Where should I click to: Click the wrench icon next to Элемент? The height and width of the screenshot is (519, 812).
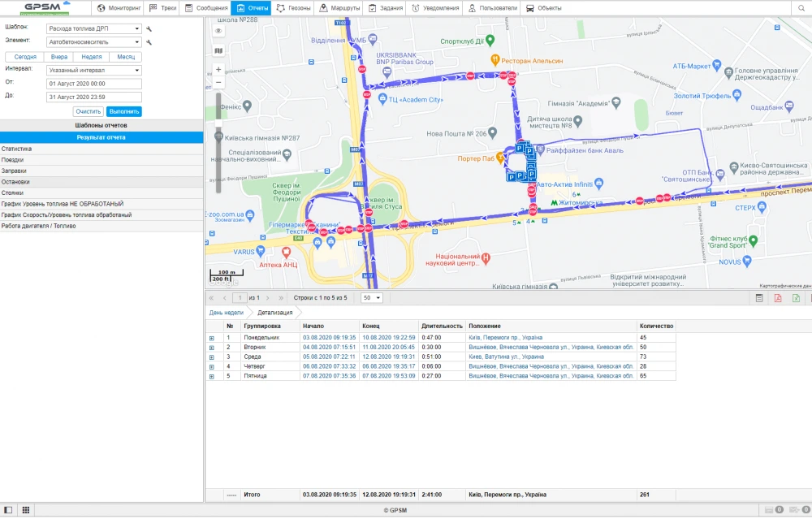tap(149, 42)
